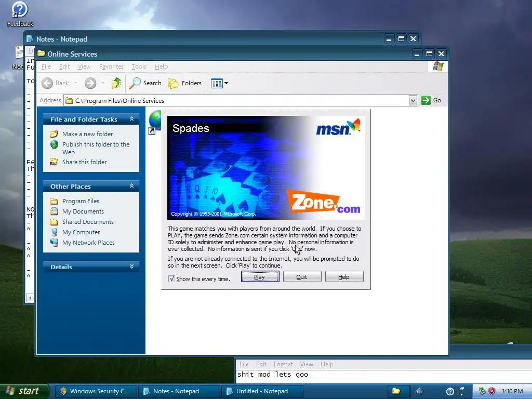Image resolution: width=532 pixels, height=399 pixels.
Task: Open Format menu in Untitled Notepad
Action: click(283, 364)
